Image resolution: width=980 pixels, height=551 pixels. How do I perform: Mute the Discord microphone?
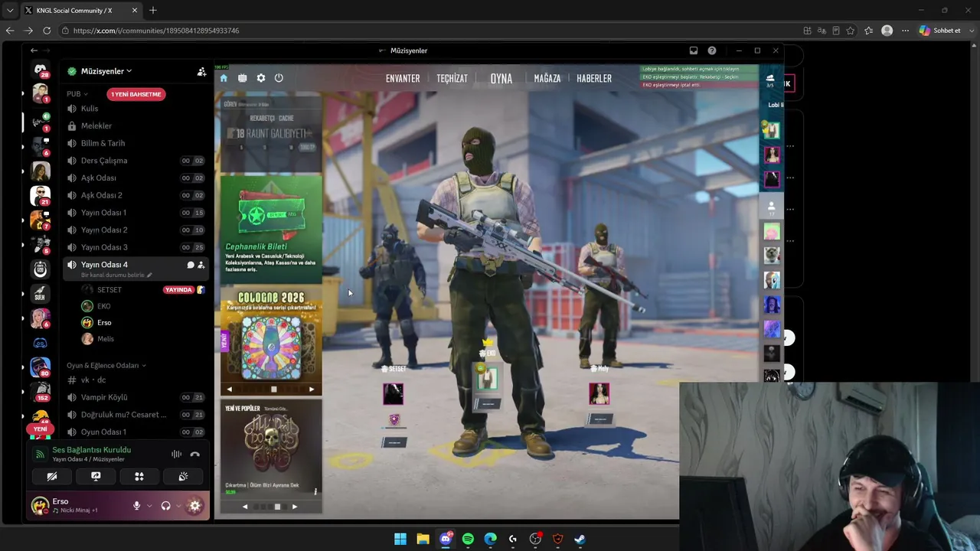pos(137,506)
